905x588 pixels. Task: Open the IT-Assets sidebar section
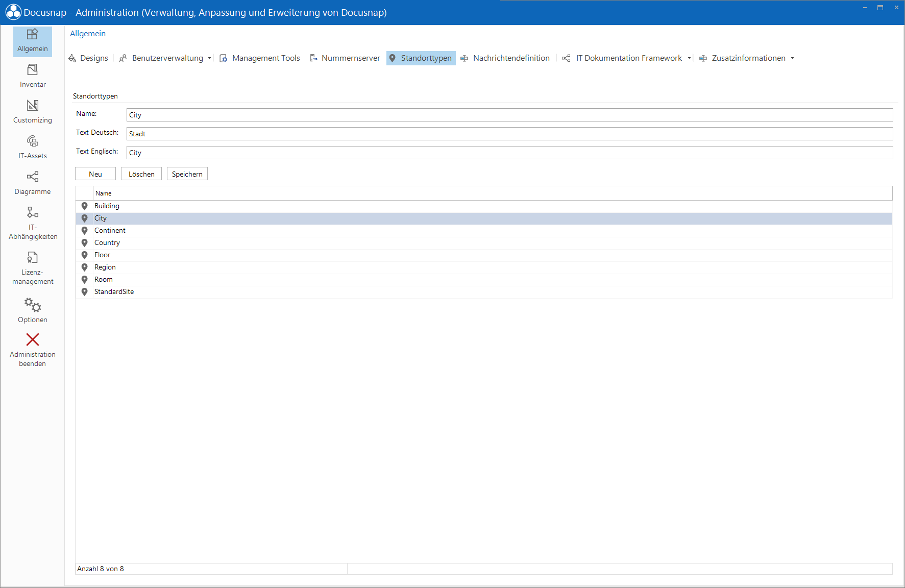pyautogui.click(x=33, y=148)
